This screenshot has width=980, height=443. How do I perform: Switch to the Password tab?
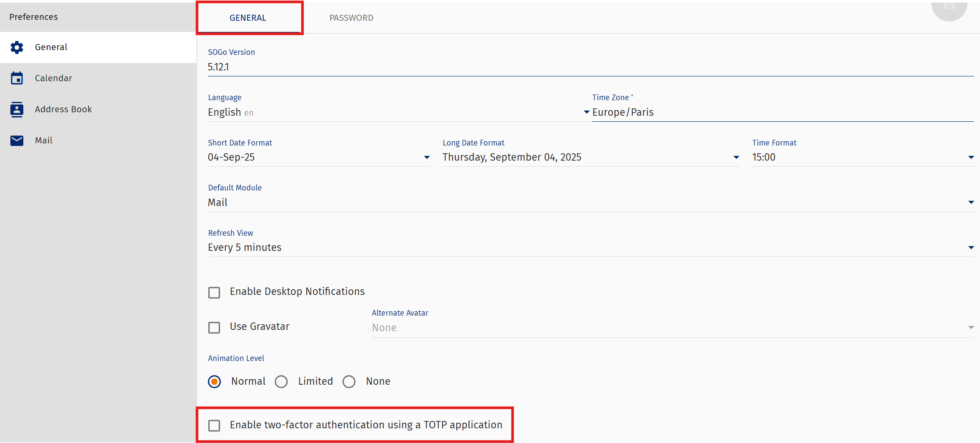(351, 18)
